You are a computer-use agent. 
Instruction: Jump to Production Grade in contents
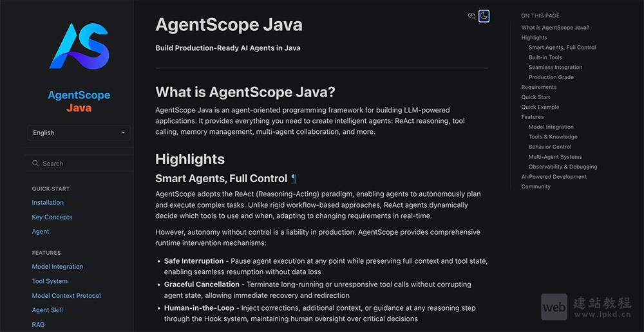coord(551,77)
